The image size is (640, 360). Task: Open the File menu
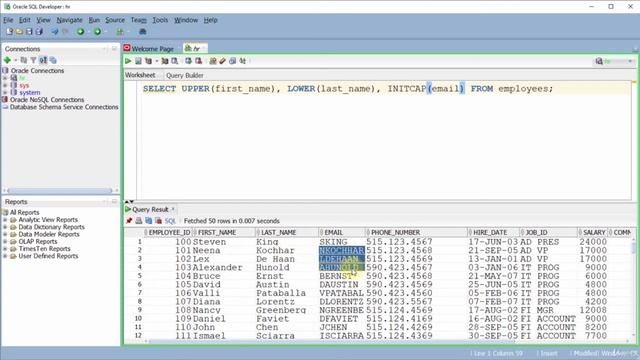coord(8,20)
